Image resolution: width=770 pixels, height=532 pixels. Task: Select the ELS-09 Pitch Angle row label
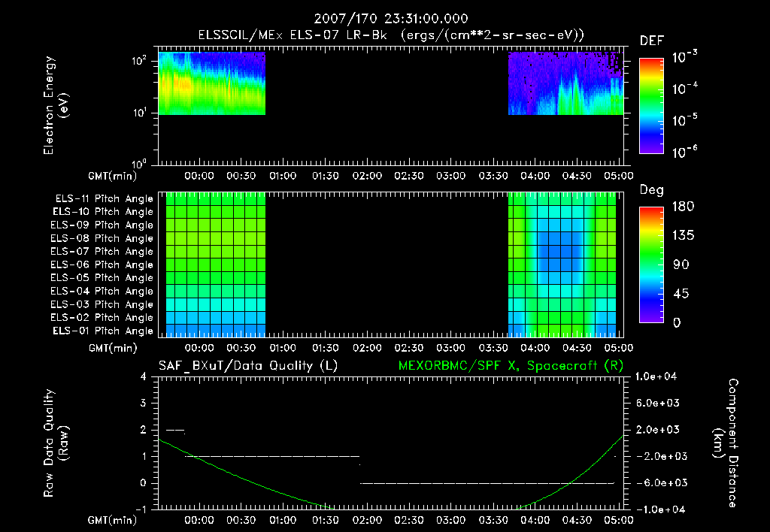(x=102, y=225)
